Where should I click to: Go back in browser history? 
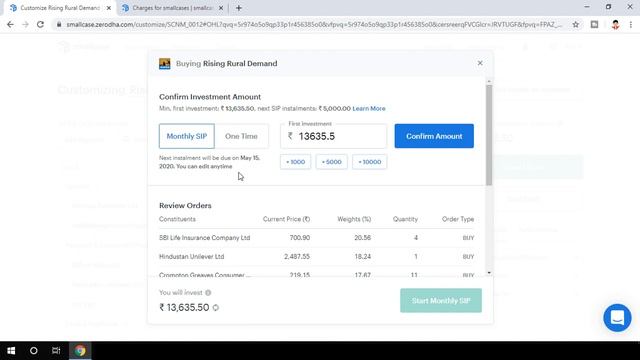point(10,24)
